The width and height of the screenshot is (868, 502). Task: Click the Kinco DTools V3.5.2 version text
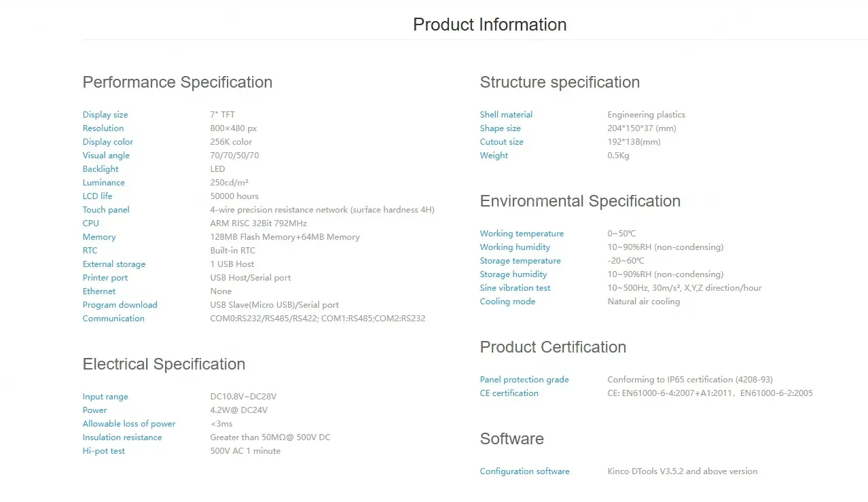682,471
